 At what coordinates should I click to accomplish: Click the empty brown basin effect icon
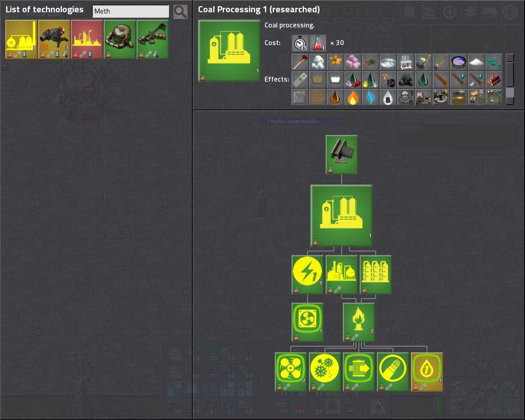[317, 80]
